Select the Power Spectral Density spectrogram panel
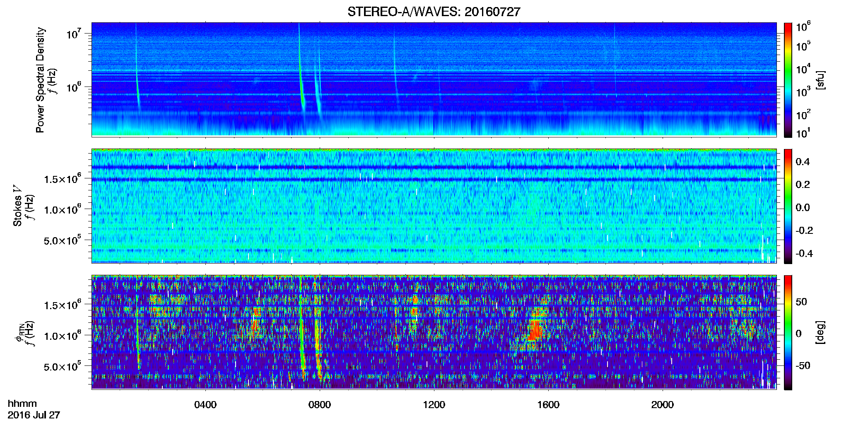Screen dimensions: 868x447 tap(434, 79)
